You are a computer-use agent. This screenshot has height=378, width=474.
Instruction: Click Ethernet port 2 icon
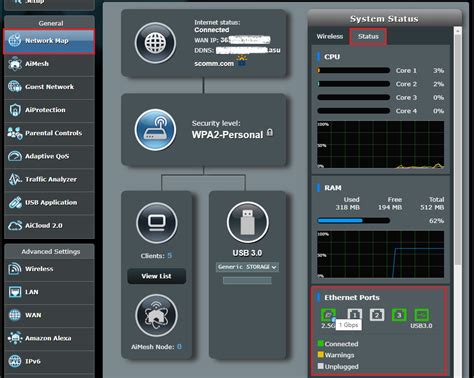(377, 315)
